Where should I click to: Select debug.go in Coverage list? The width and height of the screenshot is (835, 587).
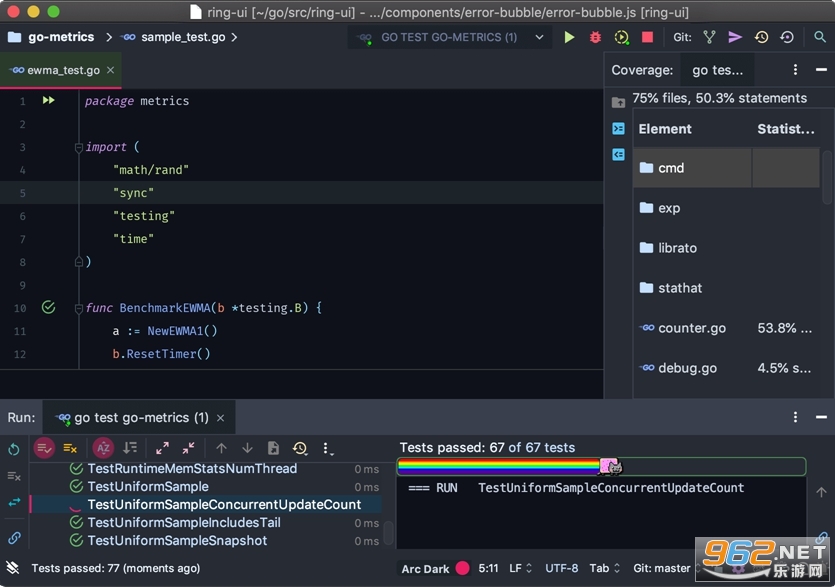[x=726, y=368]
